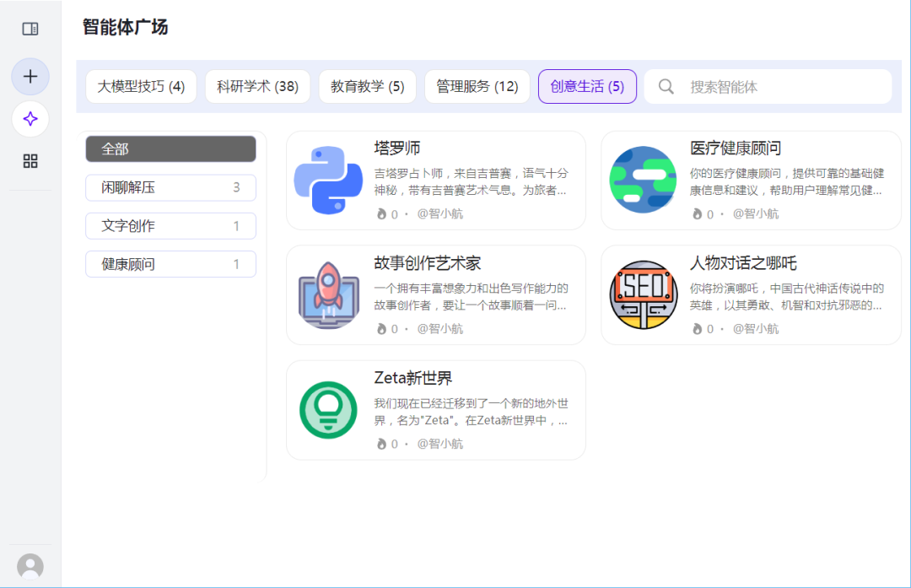Click description text 你的医疗健康顾问
This screenshot has height=588, width=911.
(787, 181)
